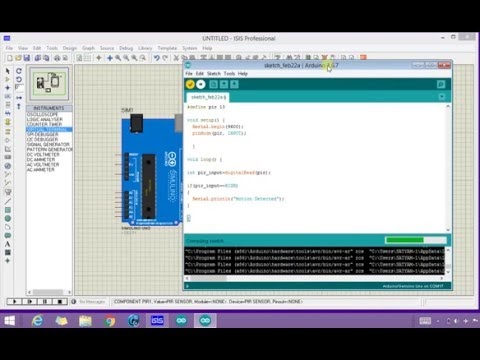The image size is (480, 360).
Task: Open Arduino Help menu
Action: coord(243,73)
